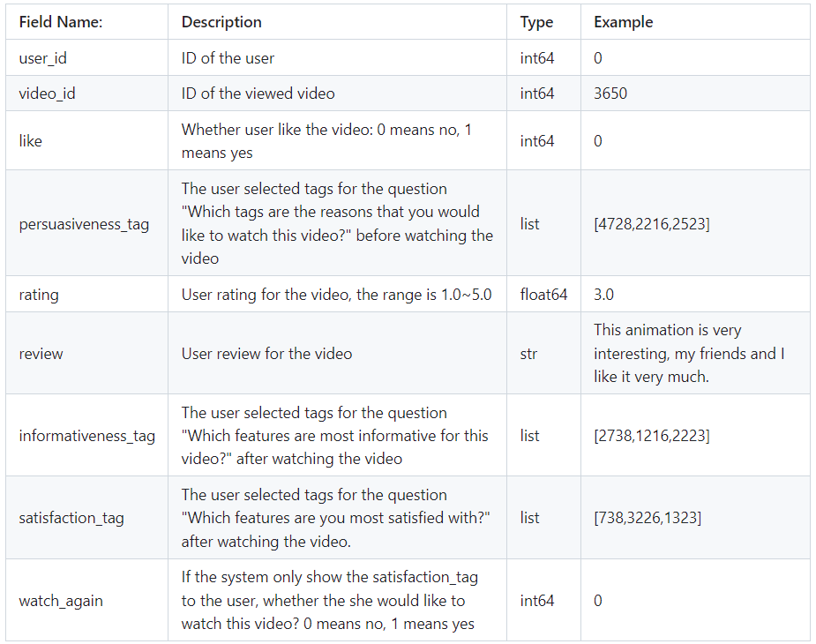Click the 'Type' column header
This screenshot has height=644, width=816.
pyautogui.click(x=536, y=22)
